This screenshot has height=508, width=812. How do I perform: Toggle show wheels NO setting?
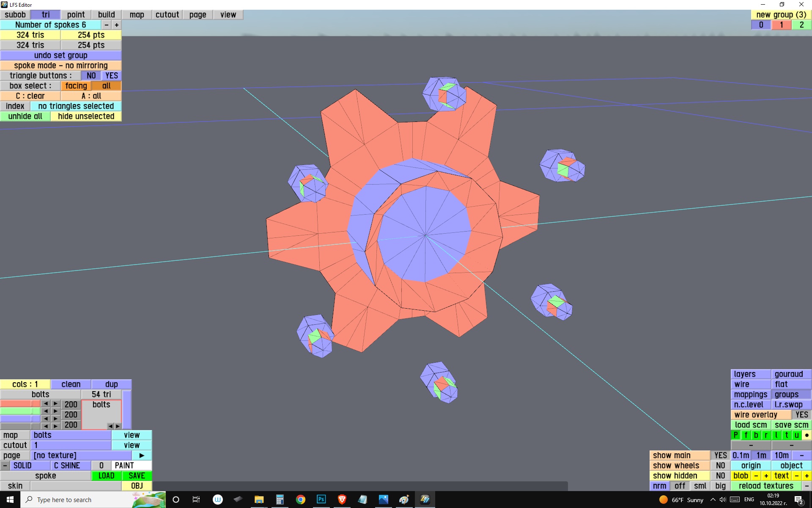tap(720, 466)
